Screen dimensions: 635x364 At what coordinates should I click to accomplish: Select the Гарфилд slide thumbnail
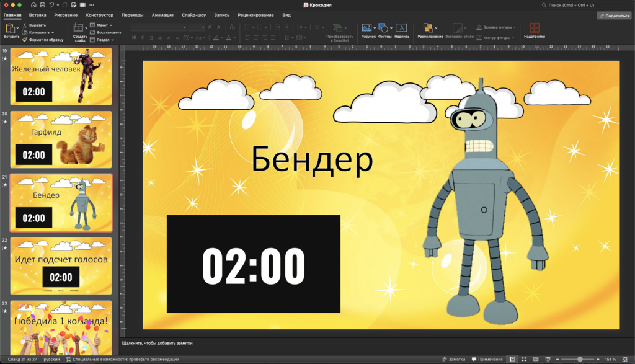click(61, 140)
